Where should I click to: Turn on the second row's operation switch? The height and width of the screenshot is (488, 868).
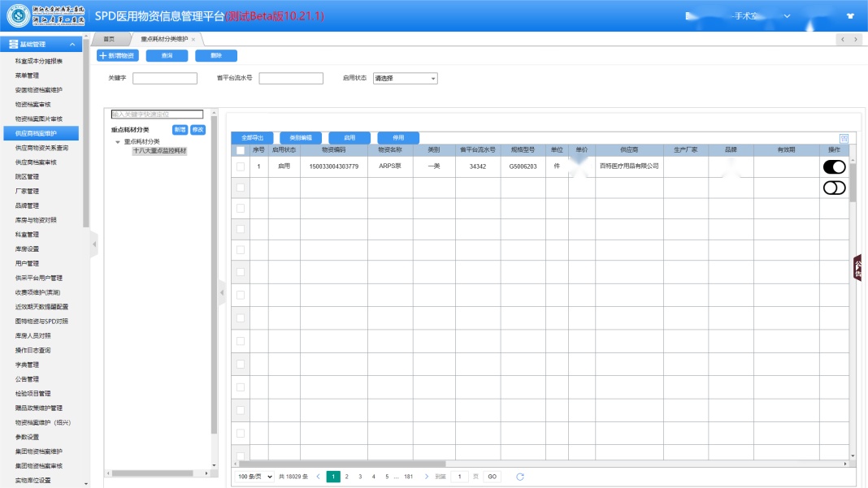[834, 188]
